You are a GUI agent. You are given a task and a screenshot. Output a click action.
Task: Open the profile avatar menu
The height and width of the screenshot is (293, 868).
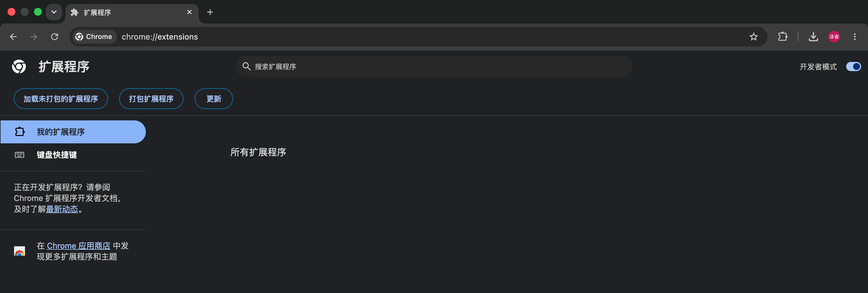(x=834, y=37)
